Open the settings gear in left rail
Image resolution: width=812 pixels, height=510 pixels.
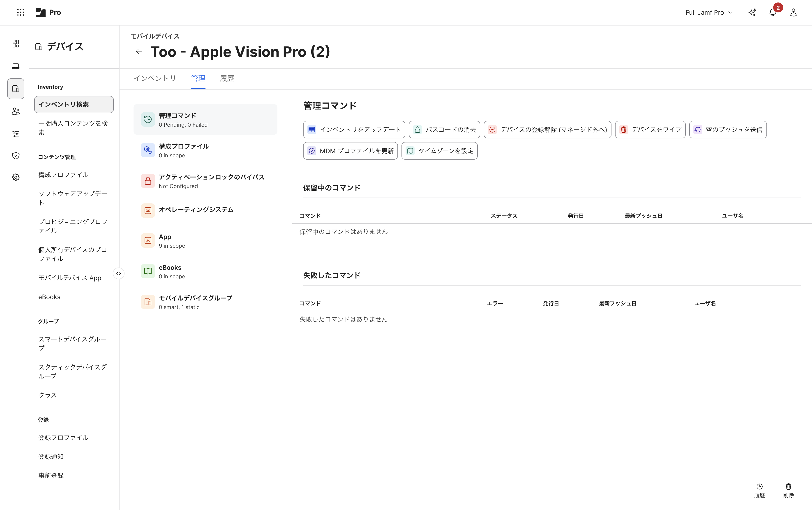click(x=16, y=177)
